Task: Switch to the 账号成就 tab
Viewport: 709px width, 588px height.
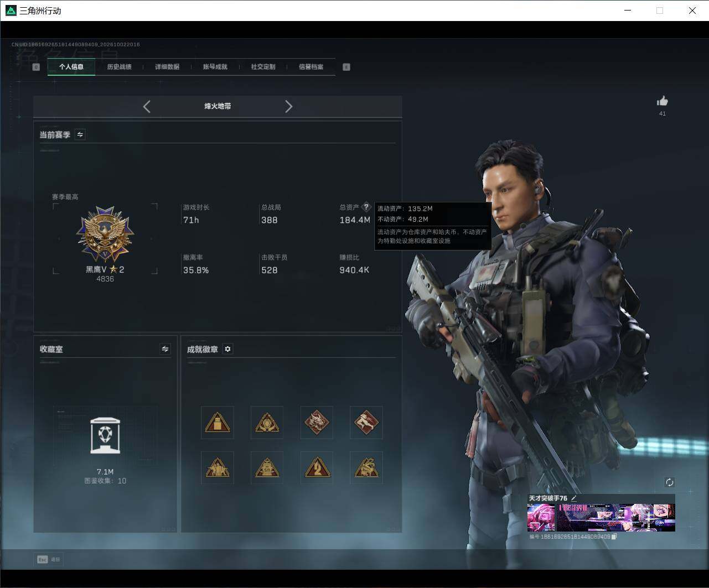Action: point(215,67)
